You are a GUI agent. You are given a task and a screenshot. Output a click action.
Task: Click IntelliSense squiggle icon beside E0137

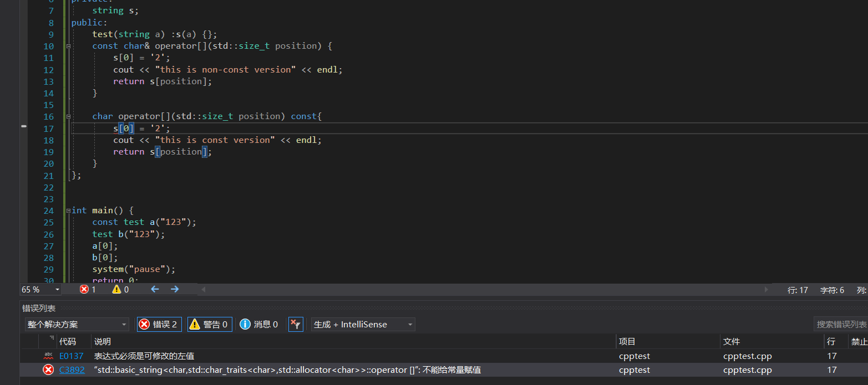48,356
